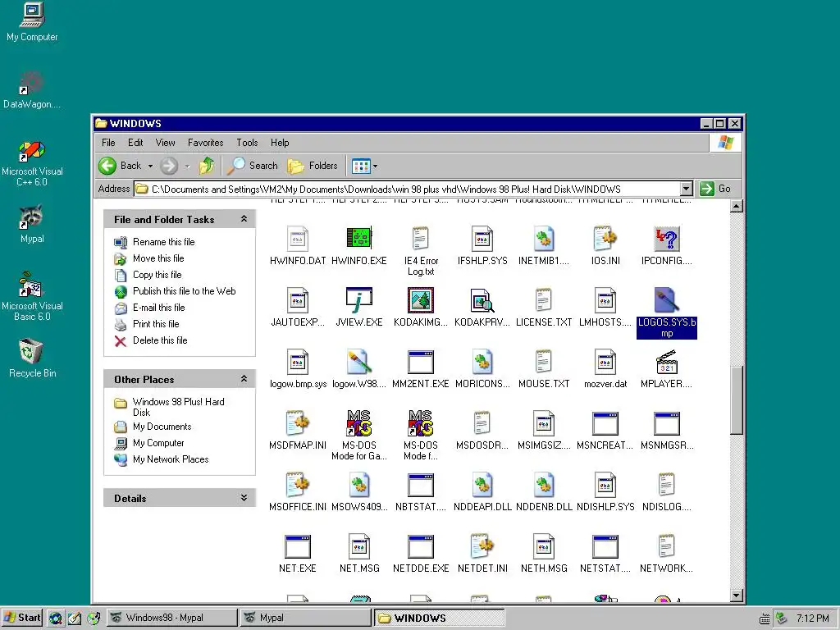Select the NDDEAPI.DLL file icon
The width and height of the screenshot is (840, 630).
(482, 485)
